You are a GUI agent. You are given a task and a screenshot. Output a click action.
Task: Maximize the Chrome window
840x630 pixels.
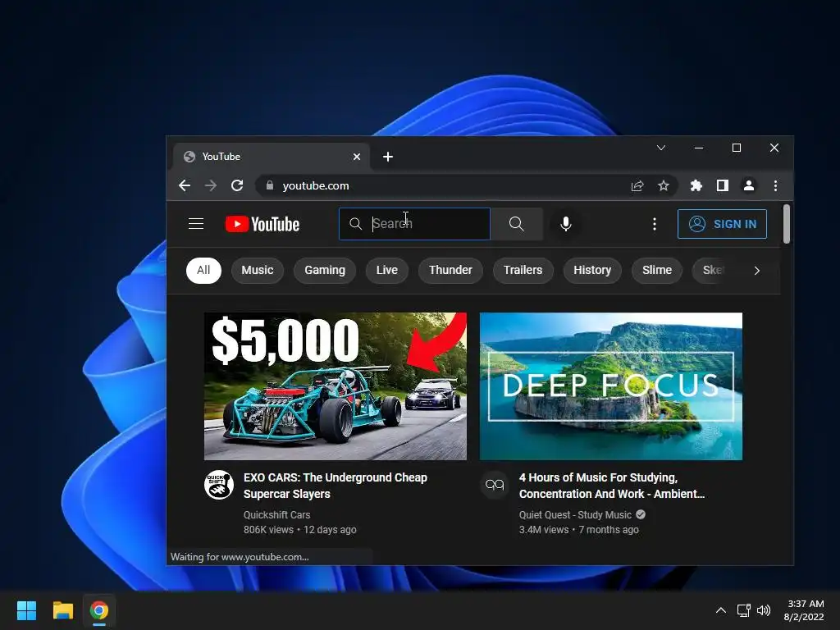737,148
